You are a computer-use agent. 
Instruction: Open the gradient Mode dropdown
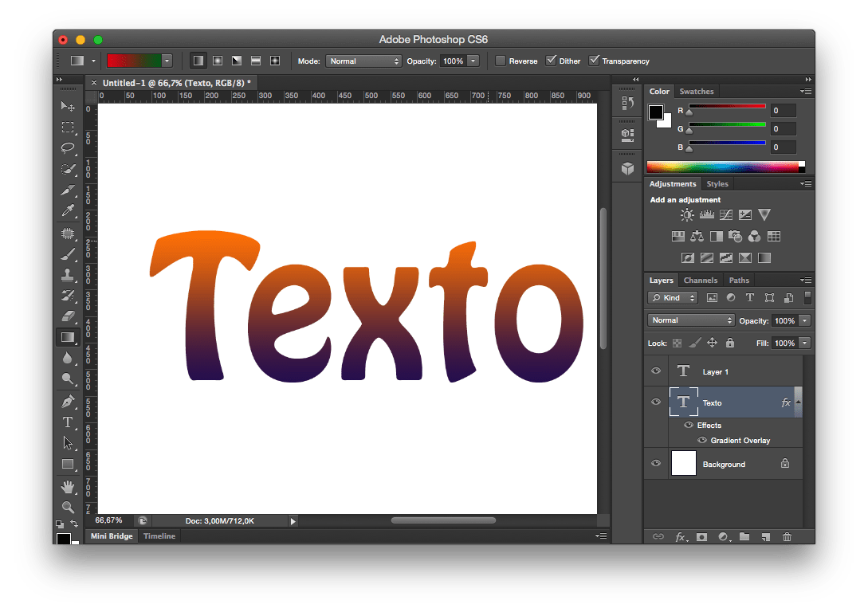(363, 61)
